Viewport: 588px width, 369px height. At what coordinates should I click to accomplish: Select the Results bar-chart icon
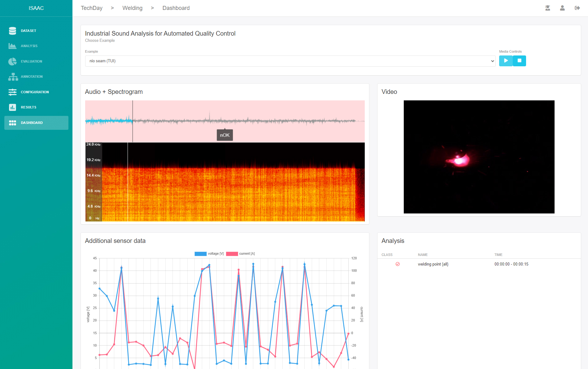click(12, 107)
